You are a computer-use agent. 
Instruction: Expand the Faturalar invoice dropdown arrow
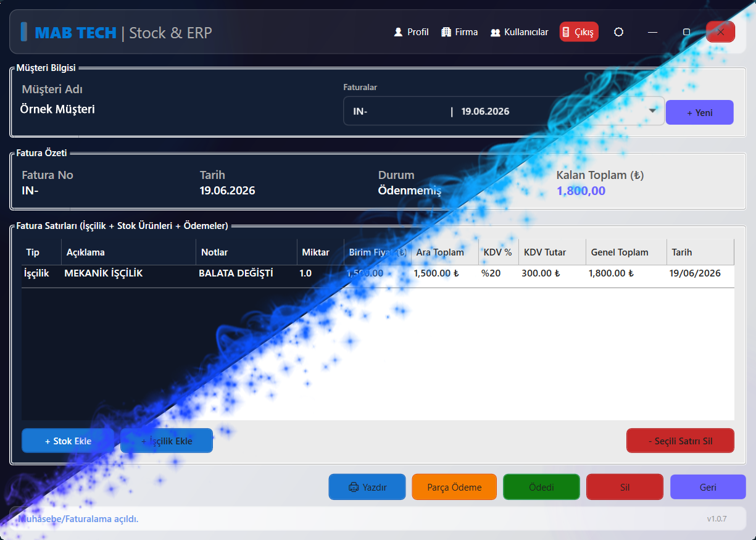(652, 111)
